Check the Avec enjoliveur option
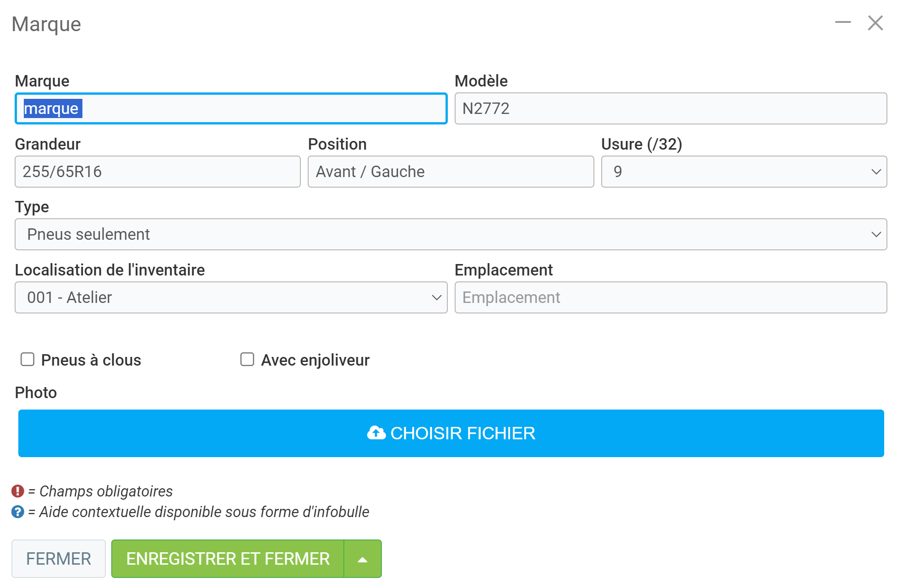 247,360
